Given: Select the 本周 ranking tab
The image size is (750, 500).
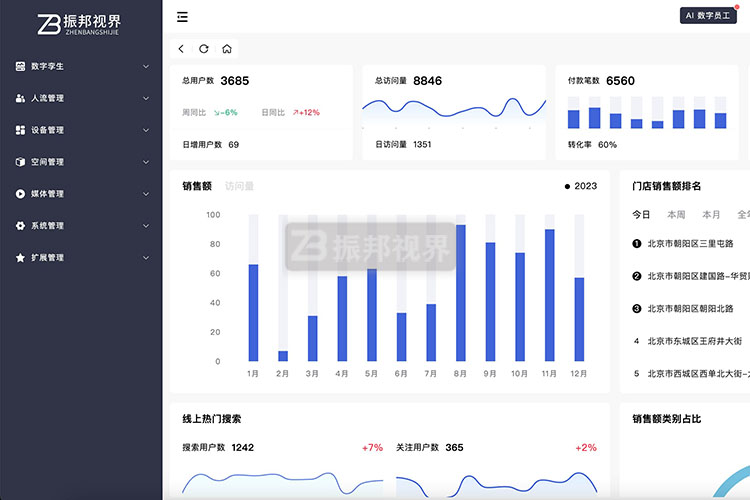Looking at the screenshot, I should point(676,215).
